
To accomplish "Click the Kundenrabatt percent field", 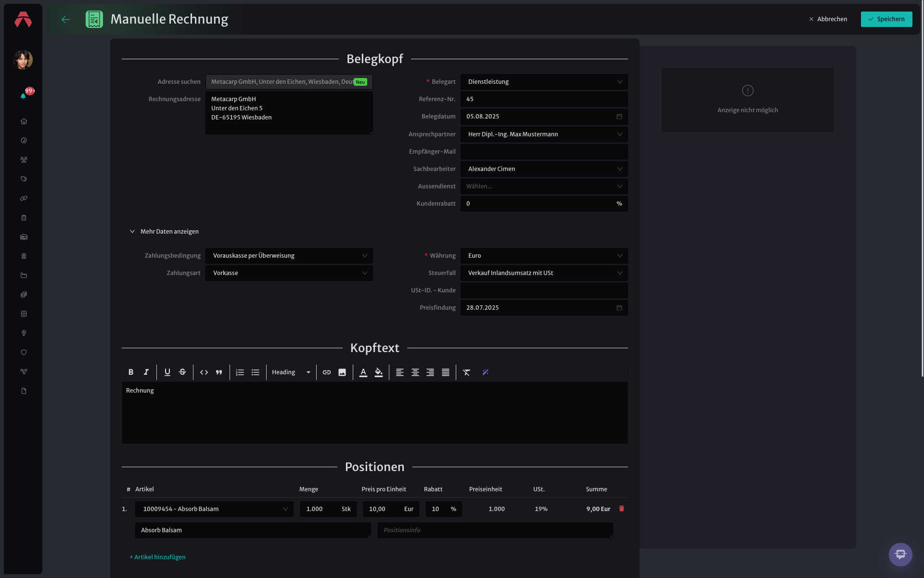I will pyautogui.click(x=544, y=204).
